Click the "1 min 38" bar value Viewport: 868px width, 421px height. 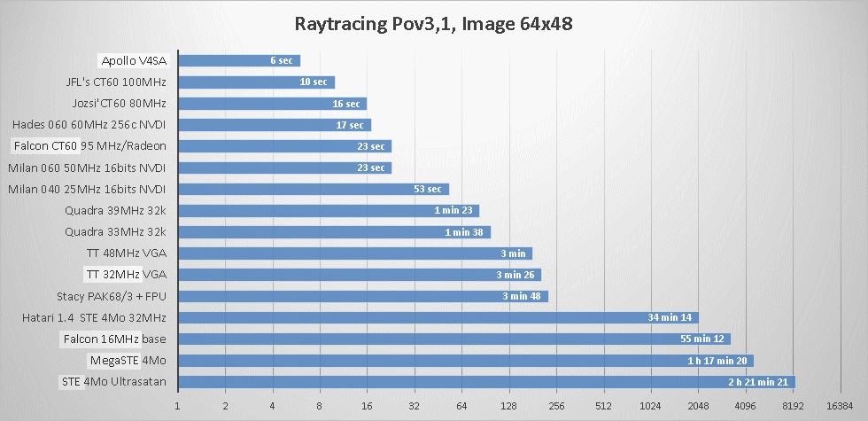[464, 232]
